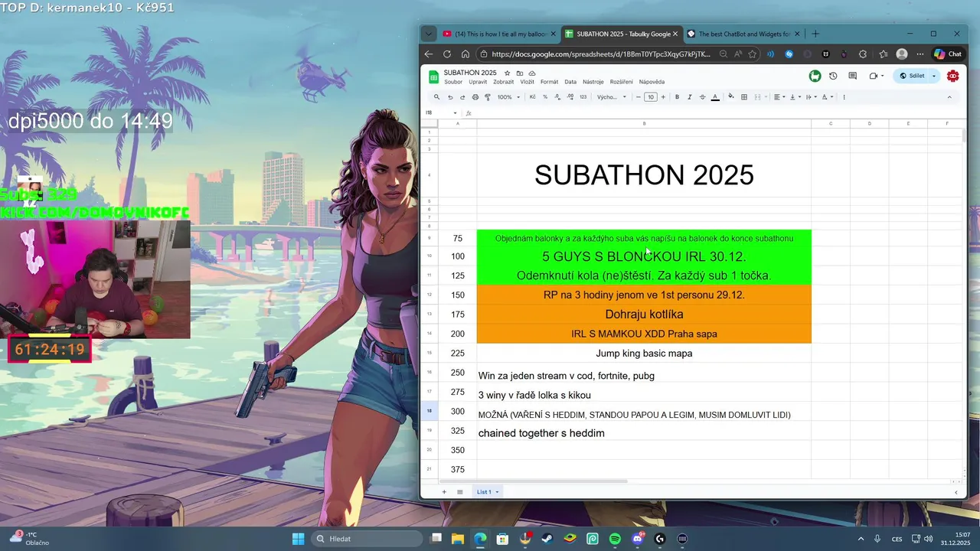This screenshot has height=551, width=980.
Task: Open the all sheets list icon
Action: [x=460, y=492]
